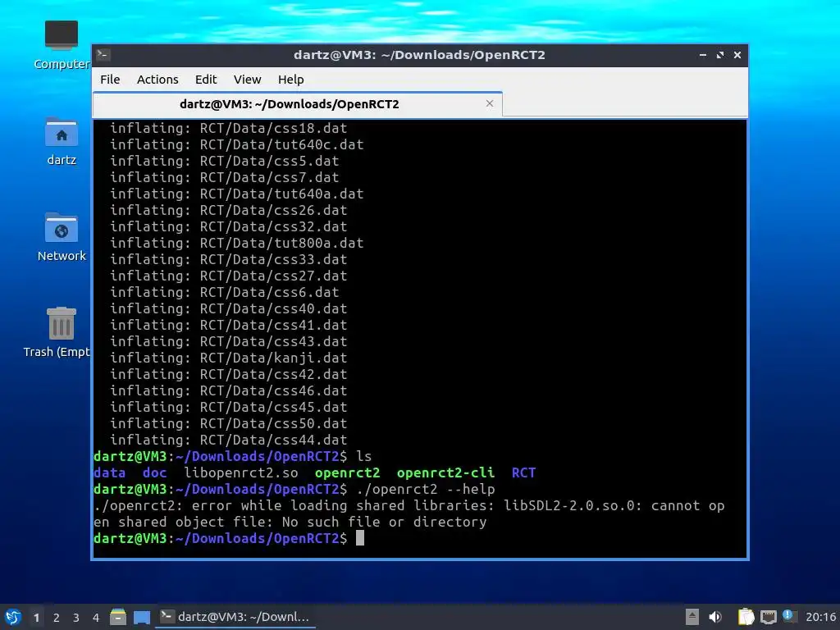This screenshot has height=630, width=840.
Task: Click the show desktop taskbar icon
Action: [142, 617]
